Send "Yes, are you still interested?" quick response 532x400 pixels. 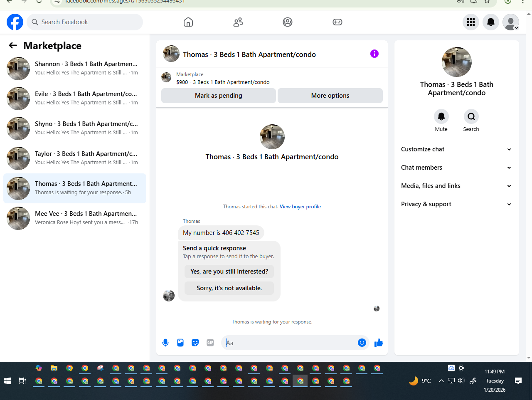coord(229,272)
